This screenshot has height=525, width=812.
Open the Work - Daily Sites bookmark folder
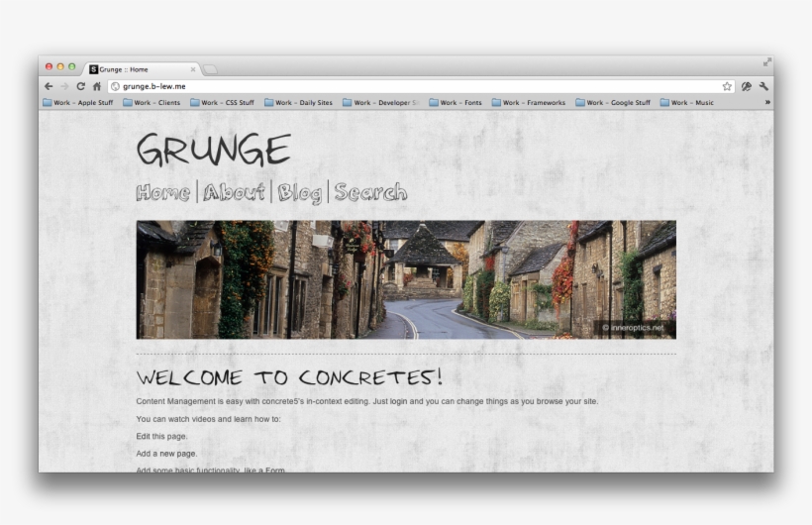pyautogui.click(x=298, y=103)
